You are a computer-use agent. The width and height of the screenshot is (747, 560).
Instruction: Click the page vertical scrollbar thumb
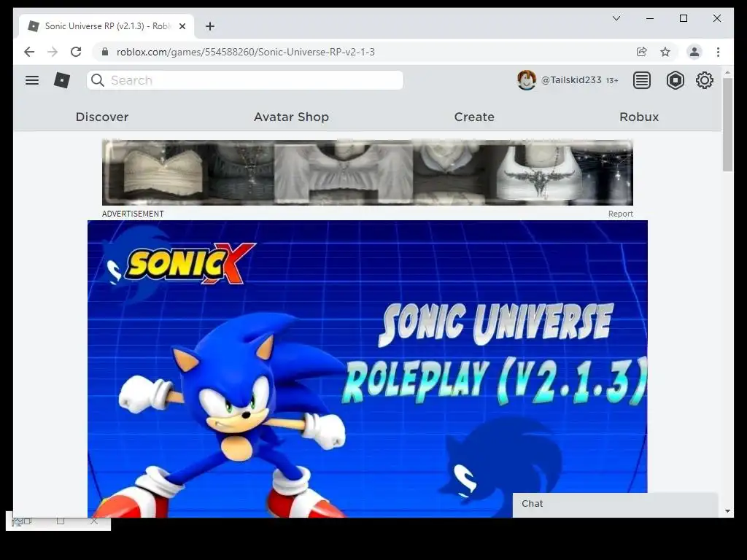727,125
